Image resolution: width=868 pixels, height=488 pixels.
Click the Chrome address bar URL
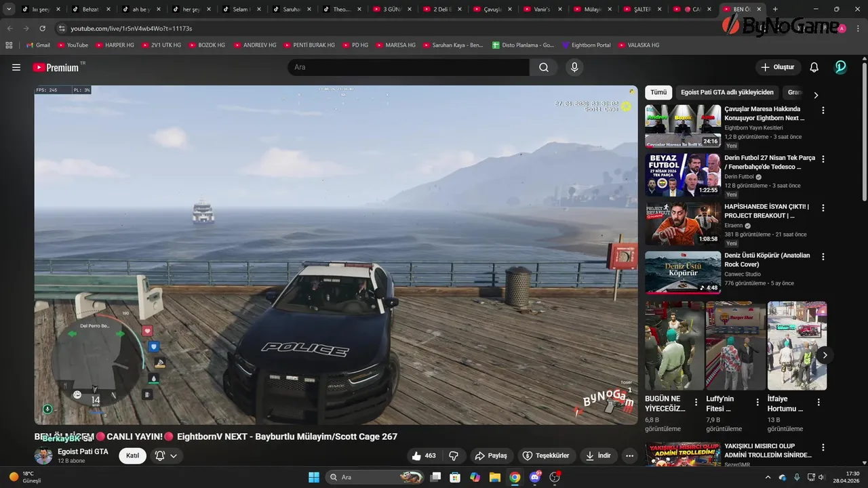pyautogui.click(x=132, y=28)
